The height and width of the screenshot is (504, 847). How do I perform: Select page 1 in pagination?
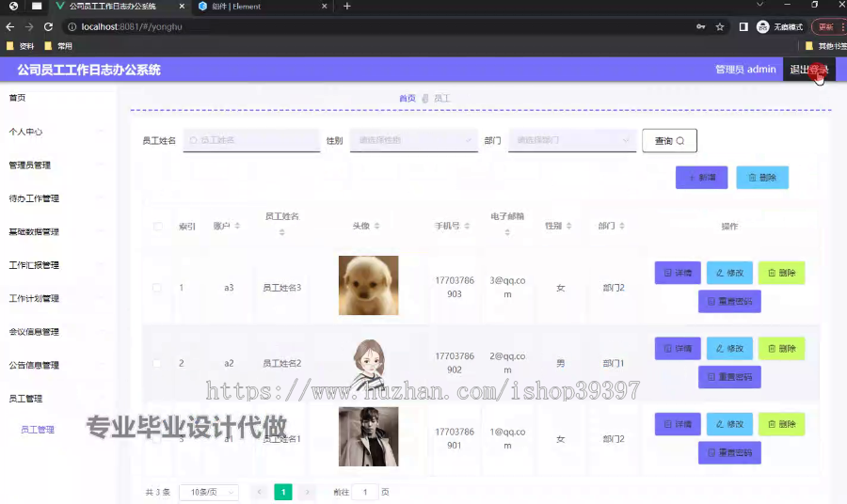point(283,492)
